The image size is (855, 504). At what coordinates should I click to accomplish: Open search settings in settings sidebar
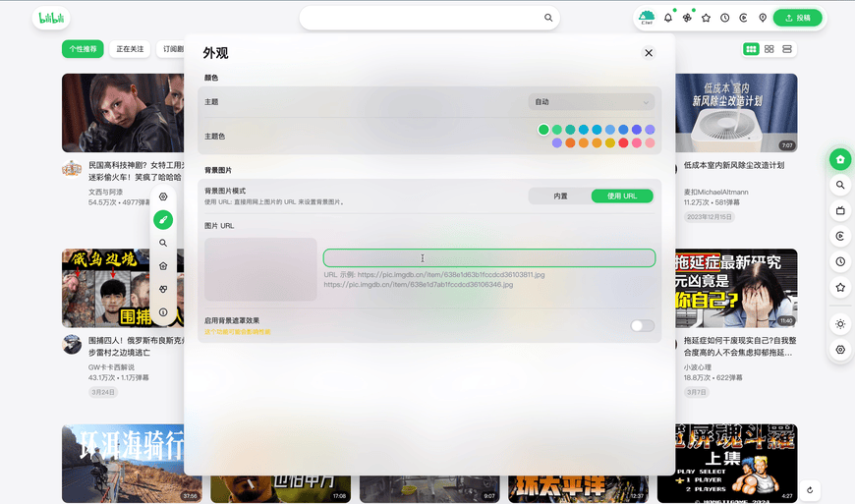(x=163, y=243)
